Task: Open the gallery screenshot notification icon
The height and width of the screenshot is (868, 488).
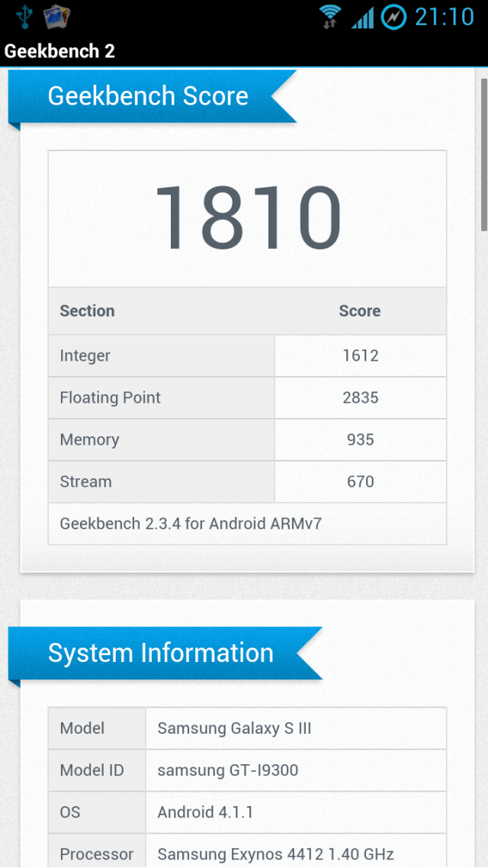Action: (x=56, y=17)
